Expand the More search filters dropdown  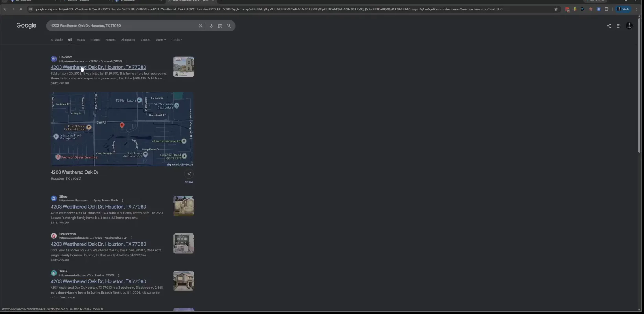click(160, 40)
